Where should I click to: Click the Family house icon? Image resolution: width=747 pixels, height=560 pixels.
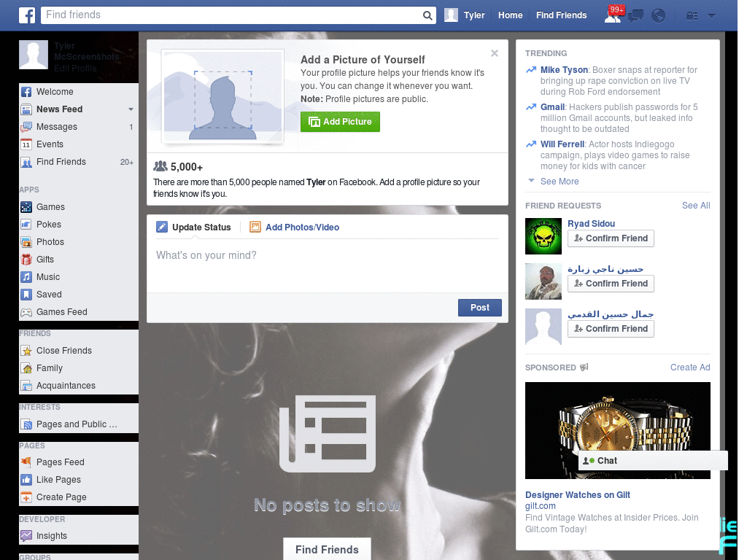click(x=26, y=368)
